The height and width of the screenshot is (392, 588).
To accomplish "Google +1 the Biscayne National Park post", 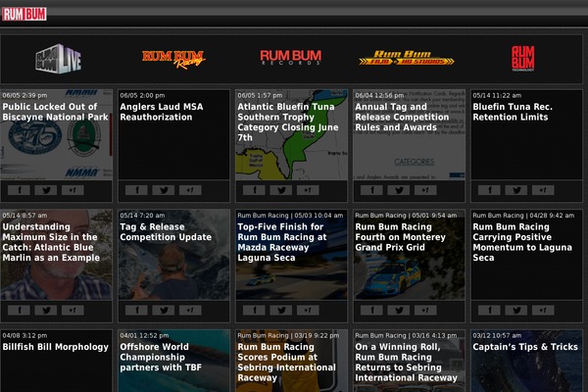I will [x=73, y=190].
